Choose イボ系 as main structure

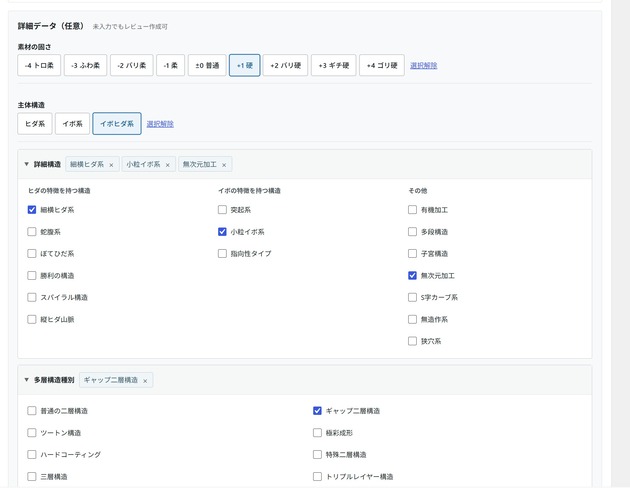point(72,124)
